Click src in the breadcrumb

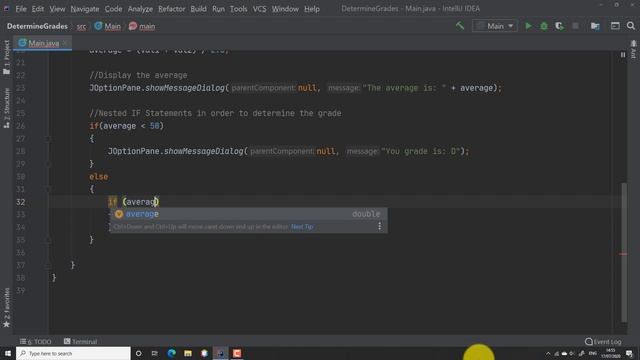click(81, 27)
